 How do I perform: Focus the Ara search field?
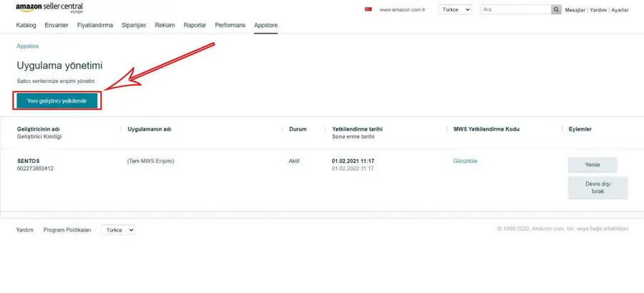pyautogui.click(x=515, y=9)
